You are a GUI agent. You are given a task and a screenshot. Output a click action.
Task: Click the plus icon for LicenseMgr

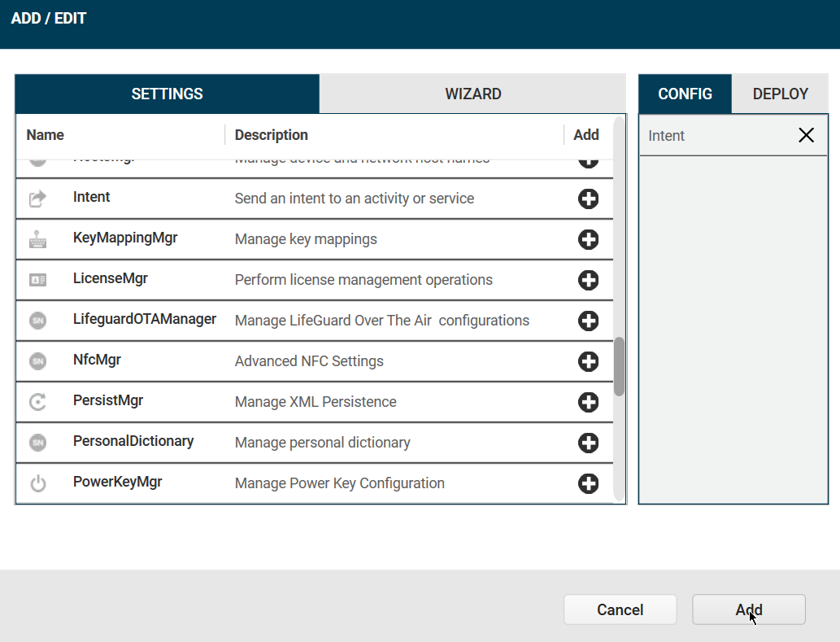coord(588,280)
